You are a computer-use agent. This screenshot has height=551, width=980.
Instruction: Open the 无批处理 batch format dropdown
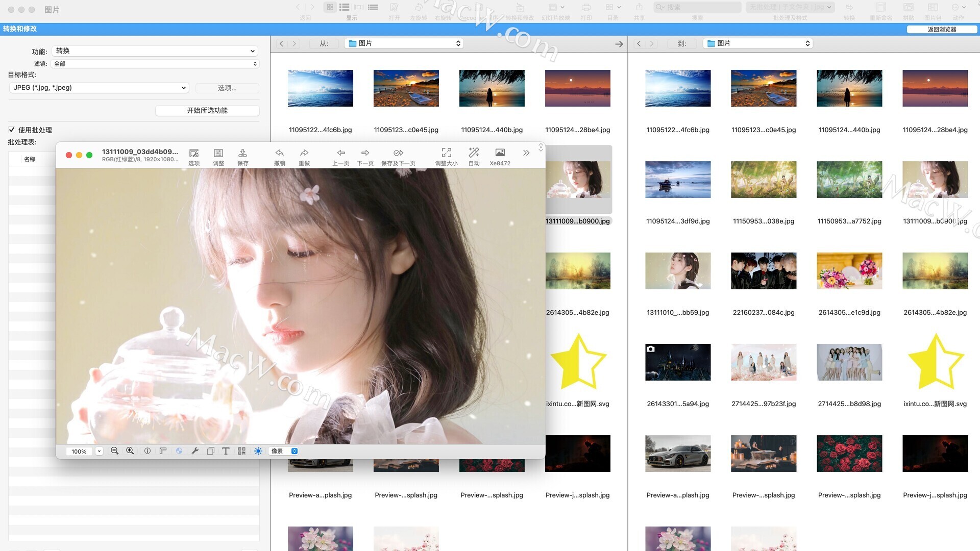pos(790,7)
